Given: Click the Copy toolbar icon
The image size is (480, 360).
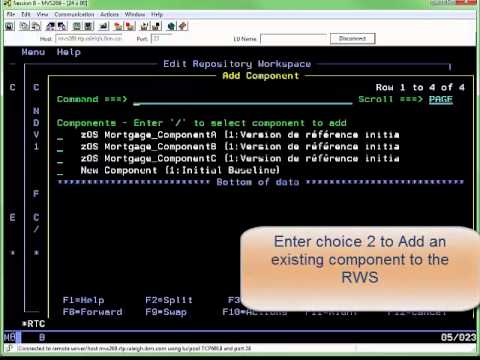Looking at the screenshot, I should tap(24, 26).
